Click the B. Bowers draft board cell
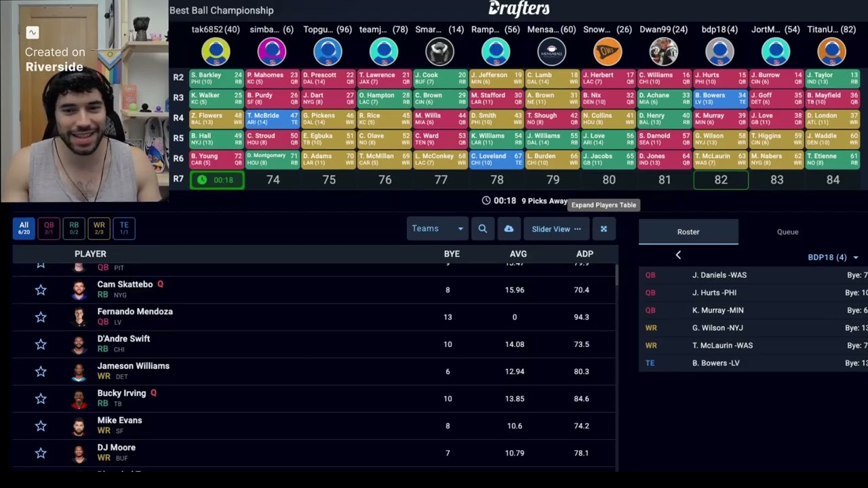The width and height of the screenshot is (868, 488). tap(720, 99)
